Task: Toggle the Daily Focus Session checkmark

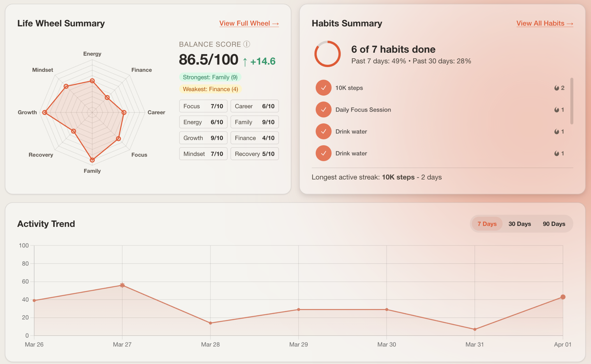Action: click(323, 109)
